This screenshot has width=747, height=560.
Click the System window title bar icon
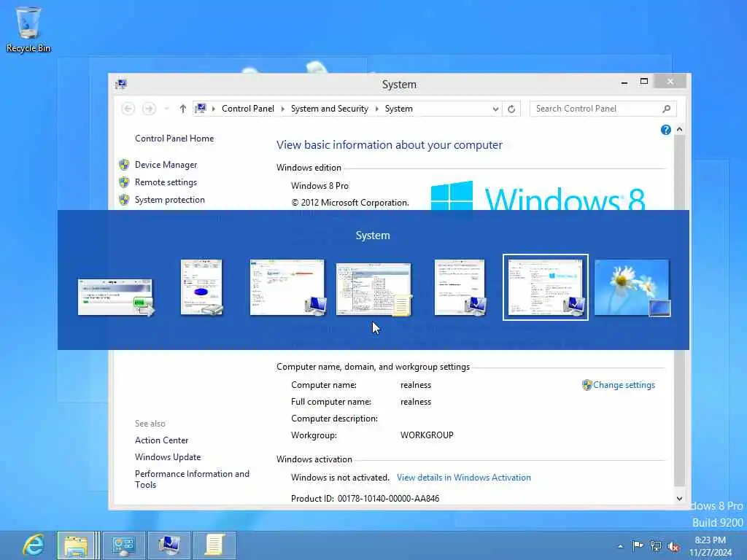[120, 85]
